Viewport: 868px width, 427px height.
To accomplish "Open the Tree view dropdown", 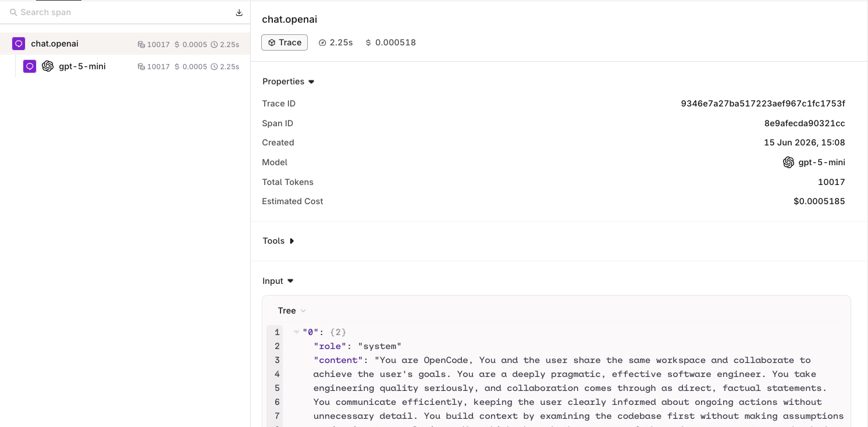I will click(x=291, y=311).
